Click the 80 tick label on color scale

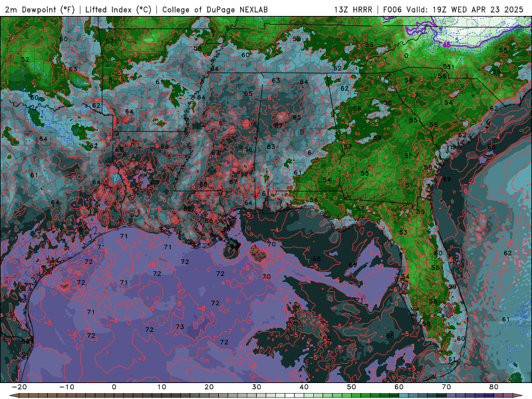point(494,387)
